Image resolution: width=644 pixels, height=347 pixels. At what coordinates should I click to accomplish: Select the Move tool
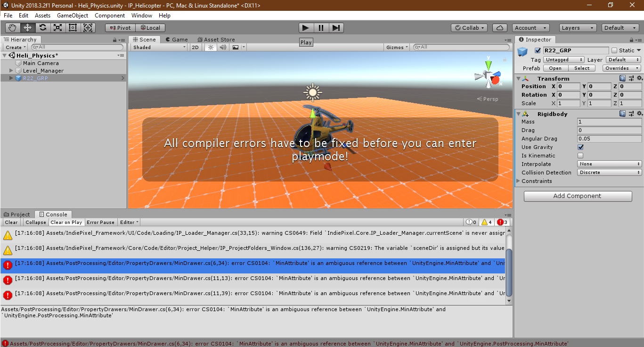[x=27, y=27]
